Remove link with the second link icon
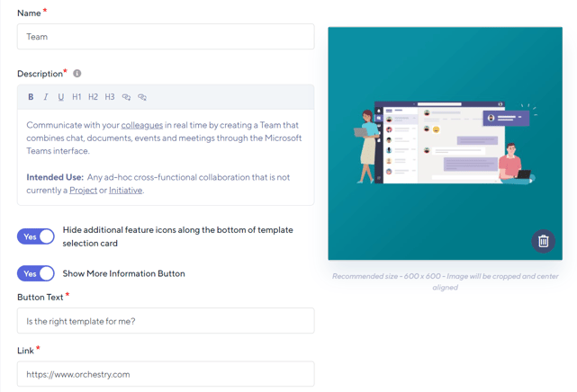 pyautogui.click(x=142, y=97)
